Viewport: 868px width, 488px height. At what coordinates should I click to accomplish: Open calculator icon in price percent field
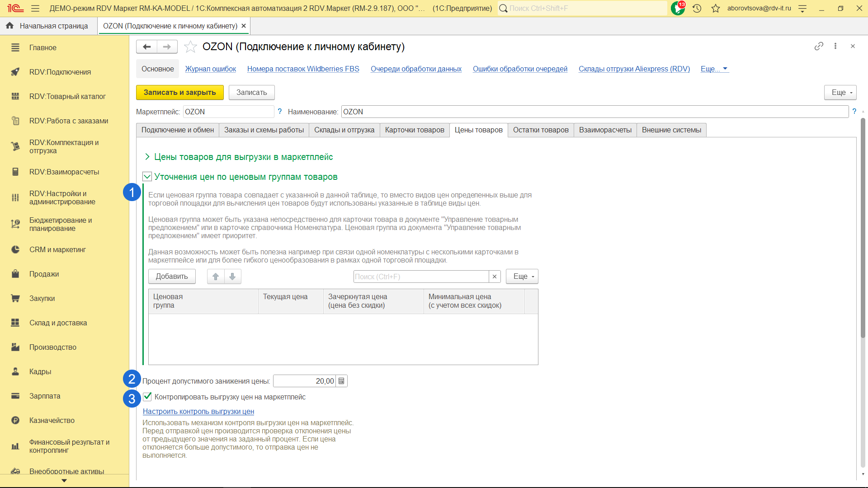(341, 381)
